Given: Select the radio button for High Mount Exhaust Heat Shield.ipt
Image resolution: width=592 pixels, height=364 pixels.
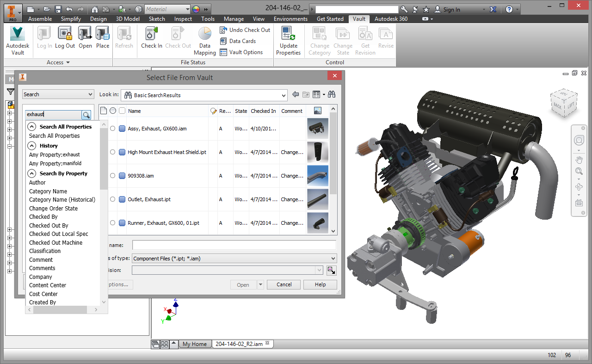Looking at the screenshot, I should (113, 152).
